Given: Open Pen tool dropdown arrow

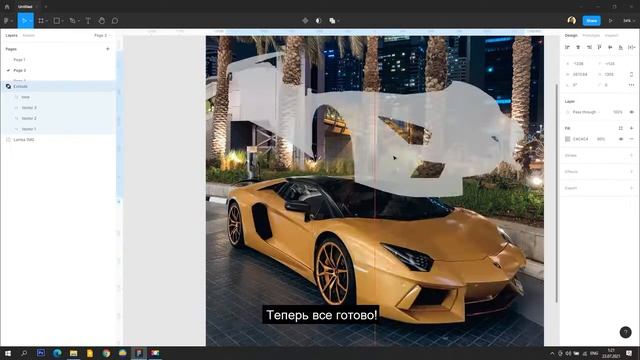Looking at the screenshot, I should [x=78, y=21].
